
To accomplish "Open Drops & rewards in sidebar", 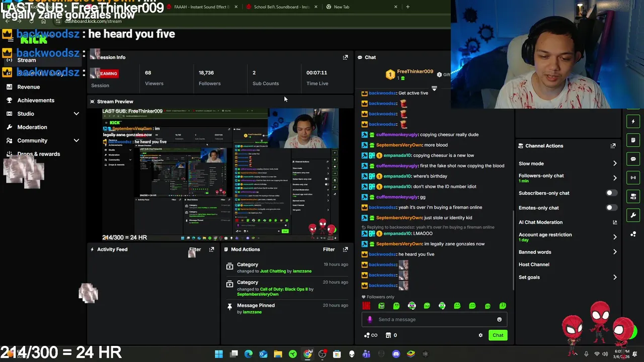I will [39, 154].
